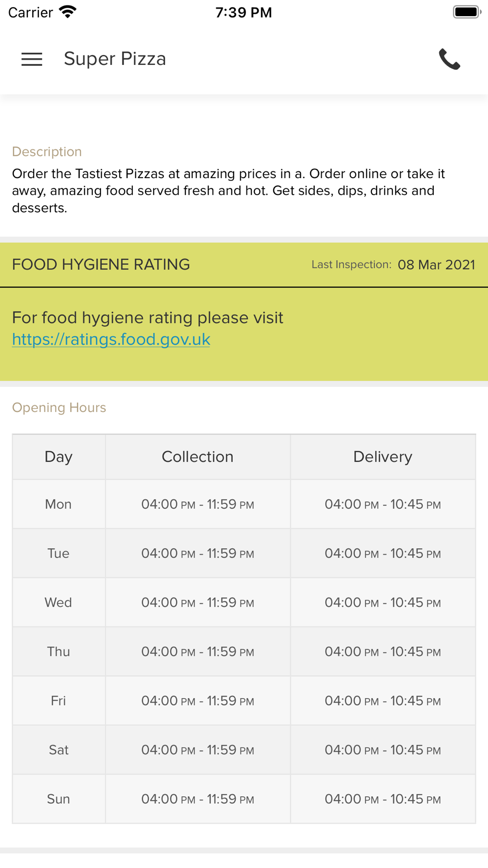Tap Wednesday's delivery hours cell
This screenshot has width=488, height=868.
point(383,602)
